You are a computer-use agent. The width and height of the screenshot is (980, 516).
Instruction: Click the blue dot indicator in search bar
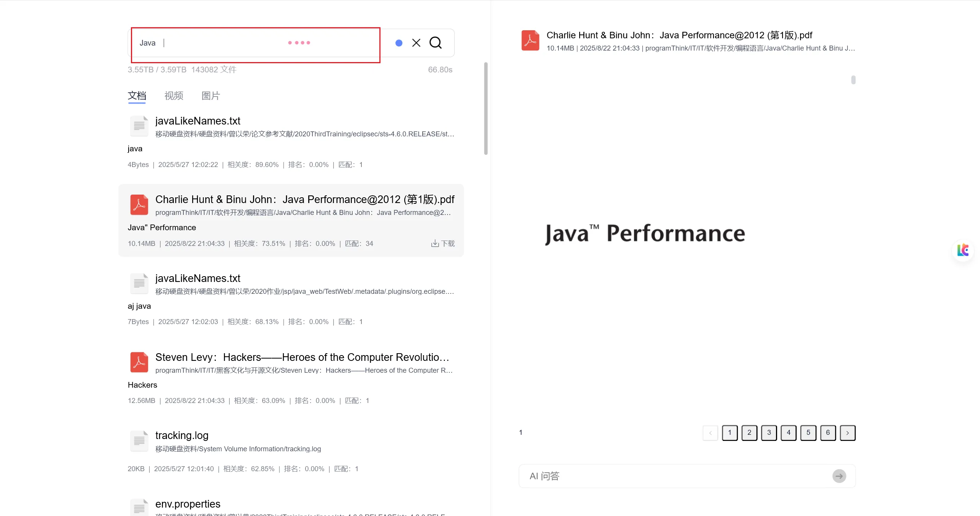pos(399,43)
